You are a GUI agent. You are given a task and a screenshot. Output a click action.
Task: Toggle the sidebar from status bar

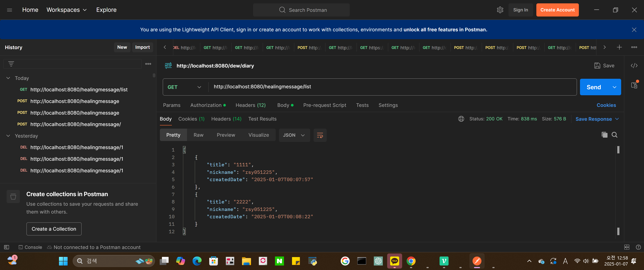click(7, 247)
